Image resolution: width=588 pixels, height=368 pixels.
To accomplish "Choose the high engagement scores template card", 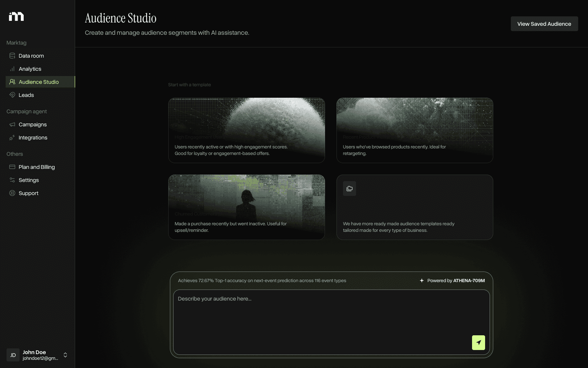I will point(247,130).
